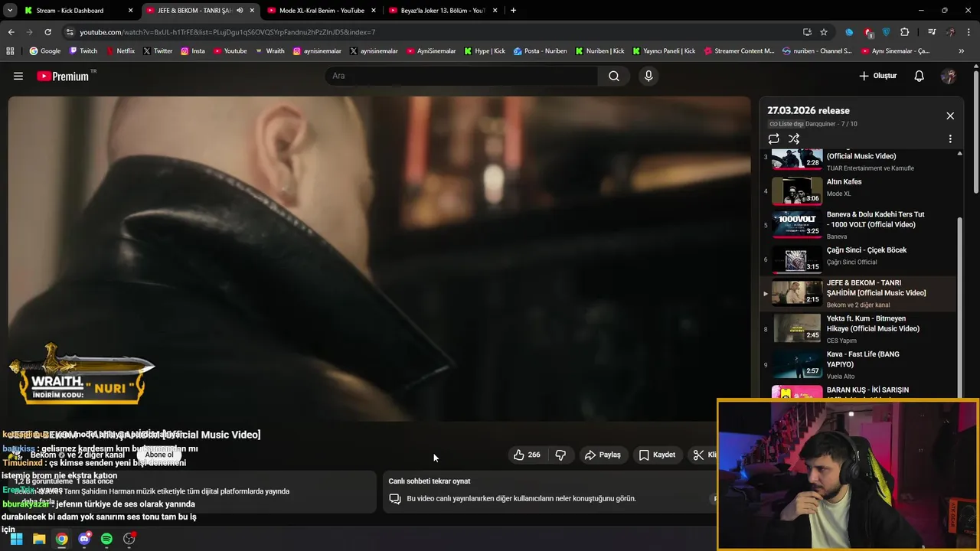Like the video with 266 likes
Viewport: 980px width, 551px height.
pyautogui.click(x=528, y=455)
